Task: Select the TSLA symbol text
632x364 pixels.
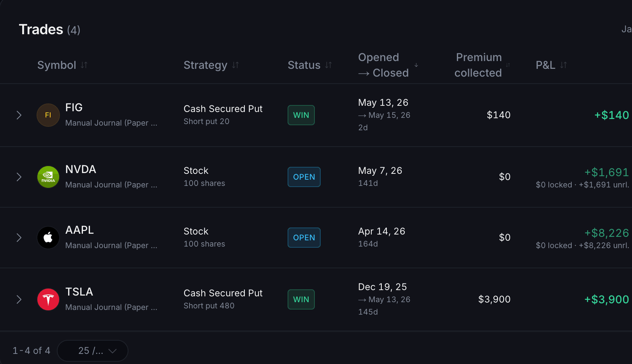Action: (x=79, y=292)
